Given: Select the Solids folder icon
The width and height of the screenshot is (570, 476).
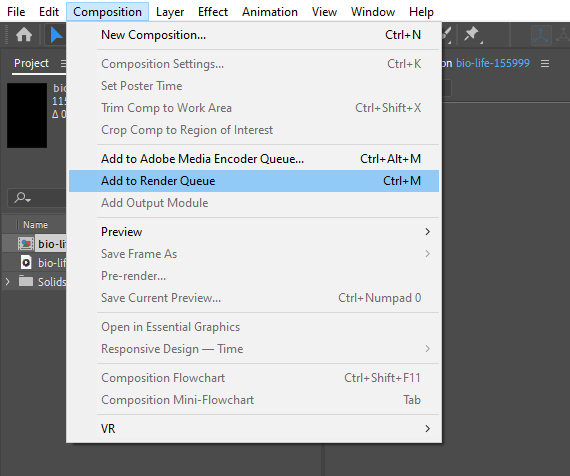Looking at the screenshot, I should [26, 281].
